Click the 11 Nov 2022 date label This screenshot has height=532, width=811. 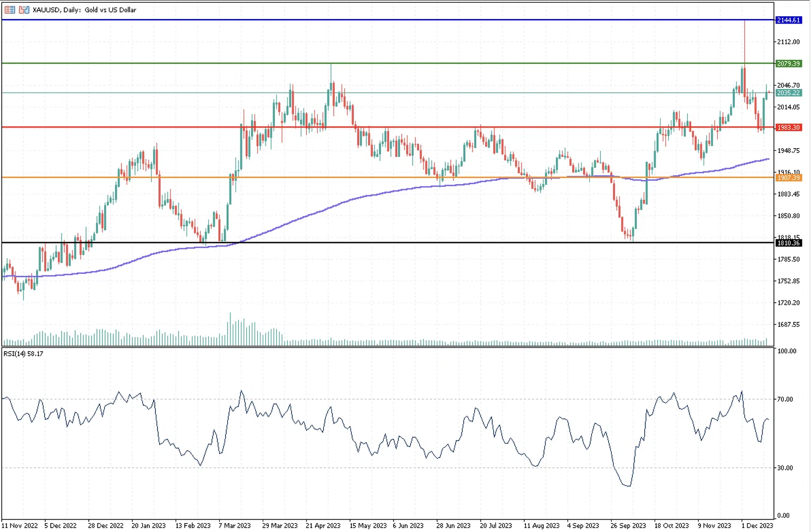click(x=20, y=525)
